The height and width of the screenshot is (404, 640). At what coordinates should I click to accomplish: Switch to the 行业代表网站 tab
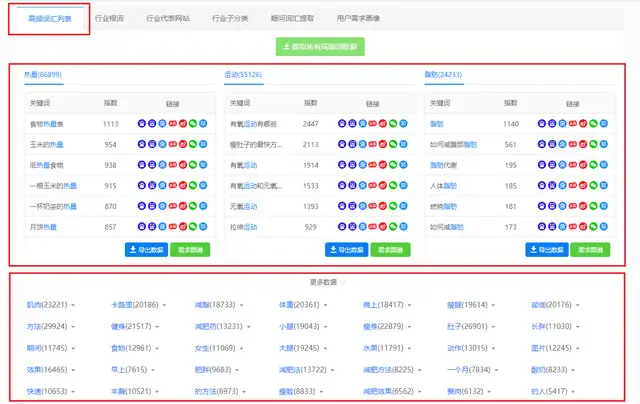[168, 18]
